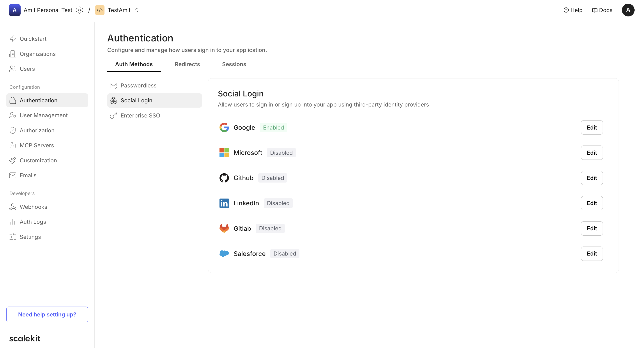Click the Auth Logs chart icon
Image resolution: width=644 pixels, height=348 pixels.
click(x=13, y=222)
